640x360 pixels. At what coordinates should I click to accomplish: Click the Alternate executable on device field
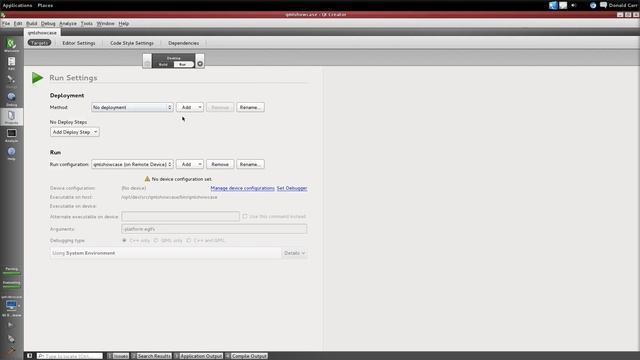pyautogui.click(x=180, y=216)
